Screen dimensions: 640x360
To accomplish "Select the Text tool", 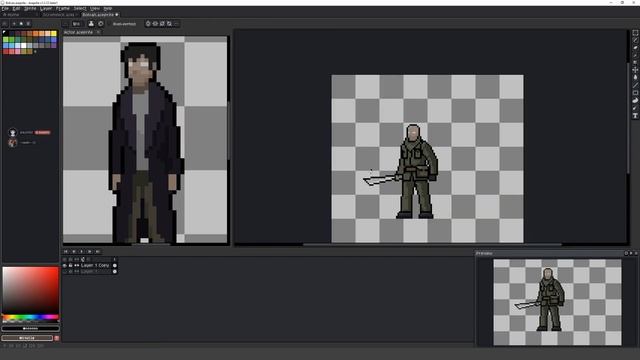I will (635, 116).
